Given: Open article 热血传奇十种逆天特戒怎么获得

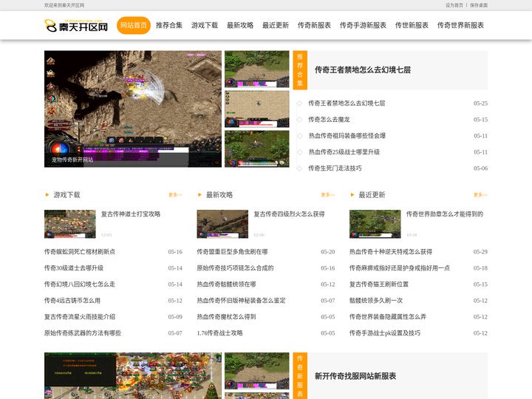Looking at the screenshot, I should pyautogui.click(x=391, y=252).
